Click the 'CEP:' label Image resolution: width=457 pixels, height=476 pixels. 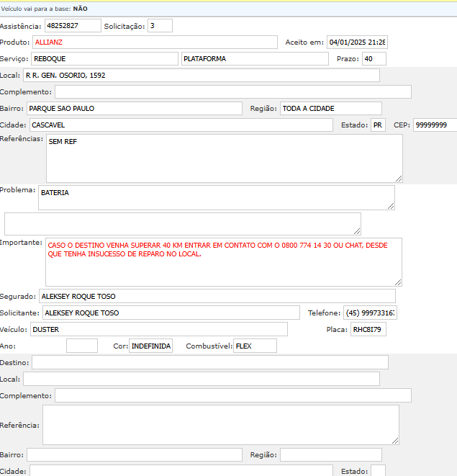tap(402, 125)
